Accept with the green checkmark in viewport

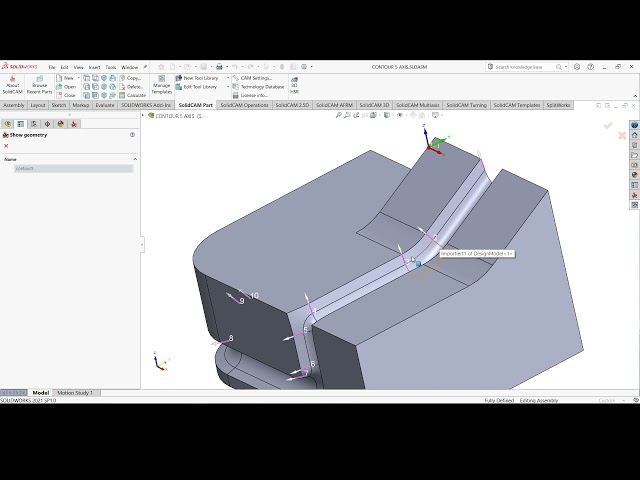[x=608, y=125]
